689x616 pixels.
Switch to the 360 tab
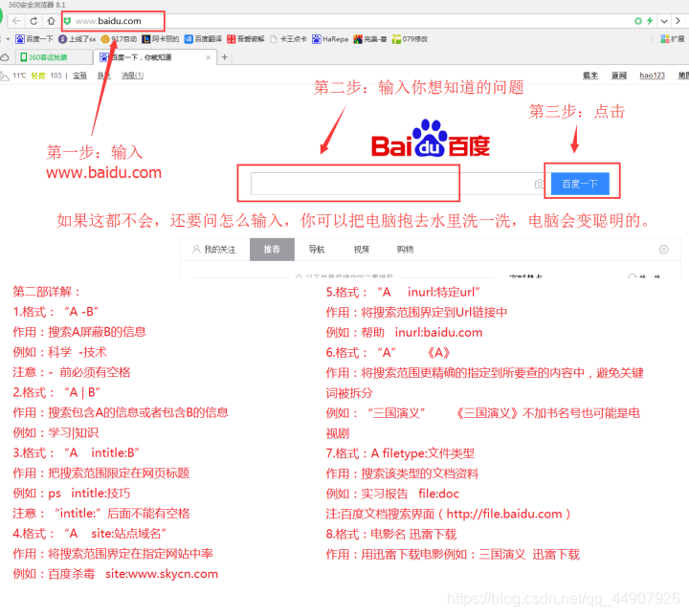(54, 57)
